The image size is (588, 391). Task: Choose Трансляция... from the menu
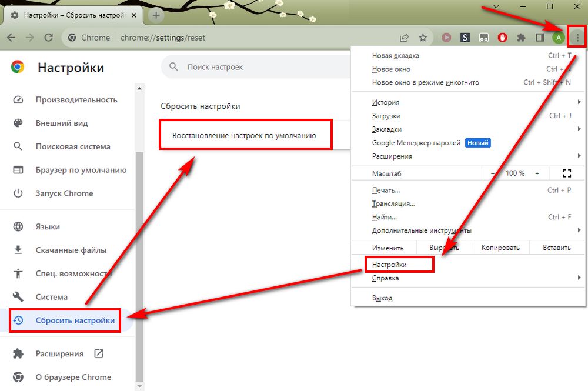click(468, 203)
